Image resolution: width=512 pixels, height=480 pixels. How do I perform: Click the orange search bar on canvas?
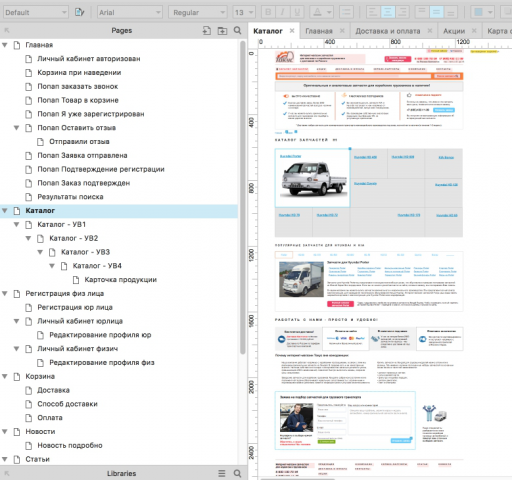tap(369, 76)
